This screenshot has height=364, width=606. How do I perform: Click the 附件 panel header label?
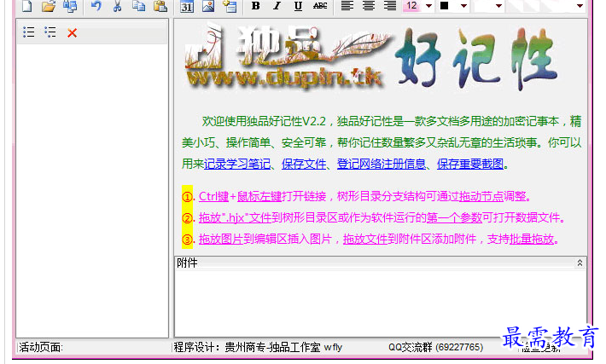click(x=187, y=263)
